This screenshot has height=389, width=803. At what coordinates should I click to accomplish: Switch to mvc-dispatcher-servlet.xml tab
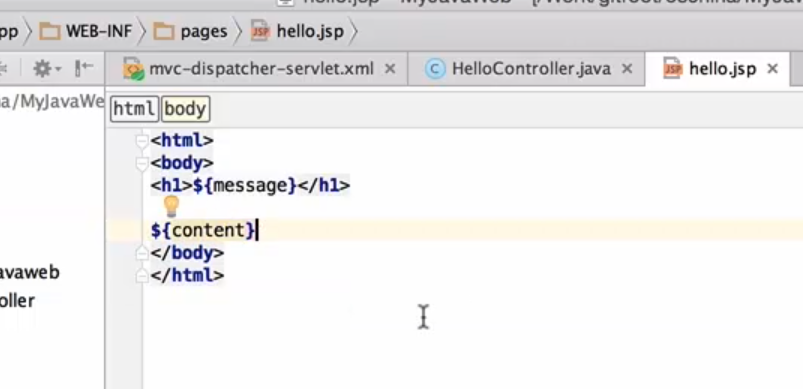(x=261, y=69)
